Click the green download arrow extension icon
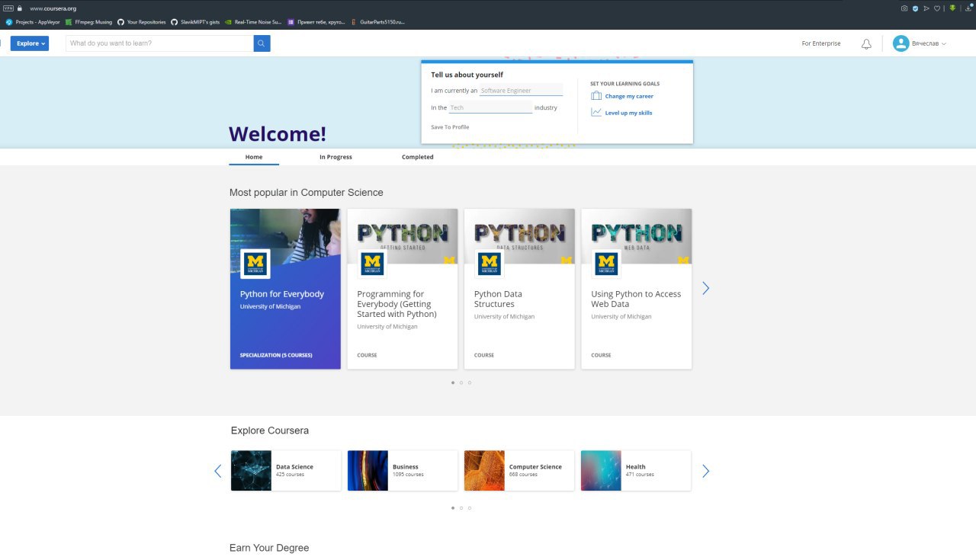The width and height of the screenshot is (976, 560). (952, 8)
